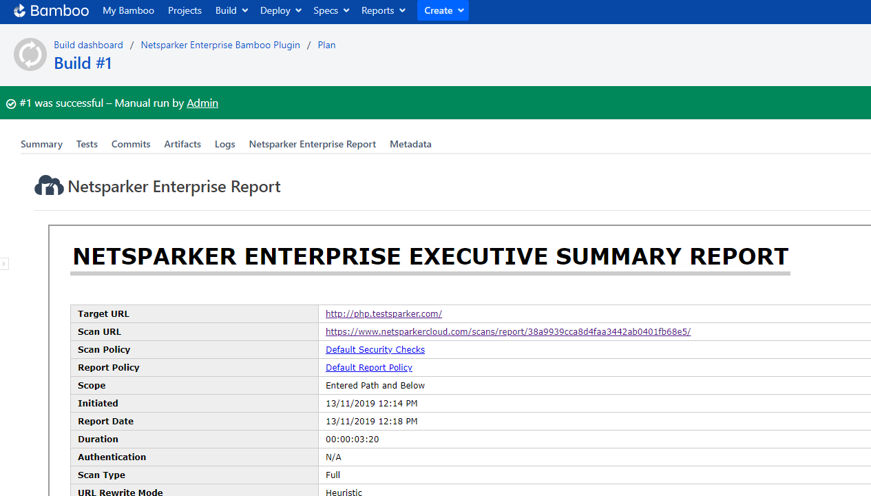Click the Netsparker cloud logo icon
871x496 pixels.
(49, 186)
